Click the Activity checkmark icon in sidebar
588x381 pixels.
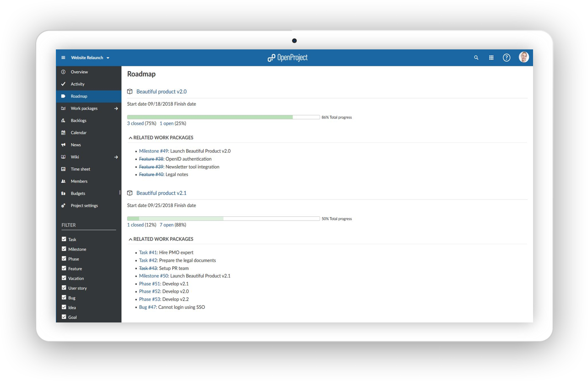(63, 84)
